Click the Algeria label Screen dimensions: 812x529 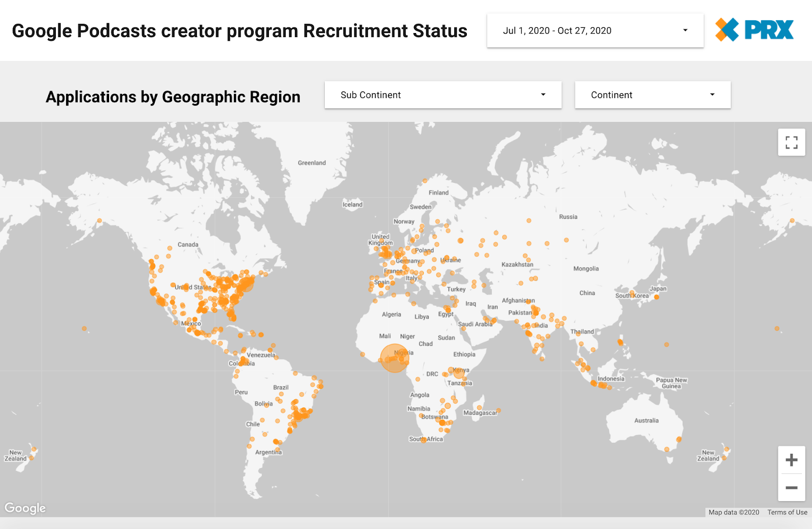tap(391, 315)
